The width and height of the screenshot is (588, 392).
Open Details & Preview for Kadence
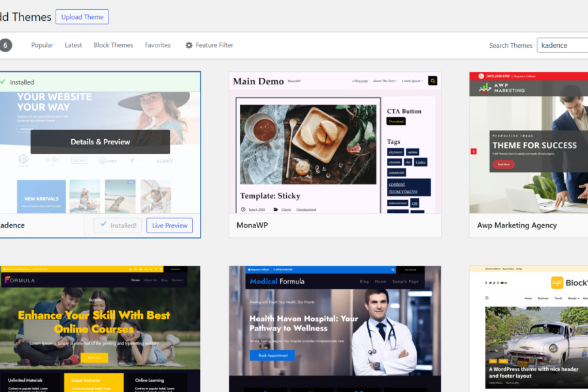pos(100,142)
